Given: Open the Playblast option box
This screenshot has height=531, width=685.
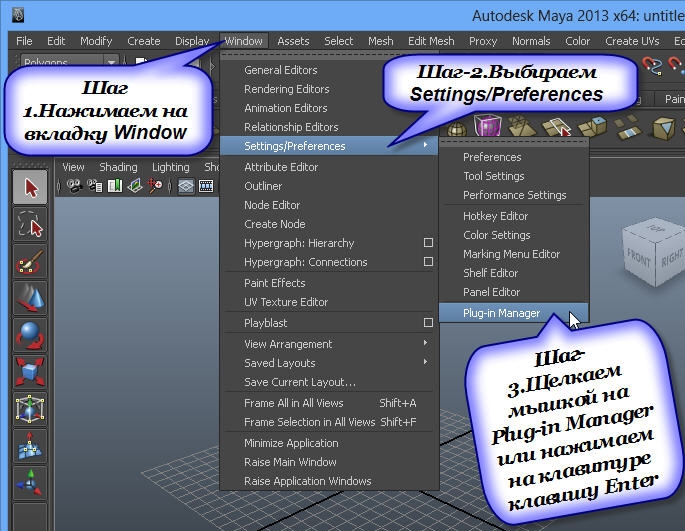Looking at the screenshot, I should coord(429,323).
